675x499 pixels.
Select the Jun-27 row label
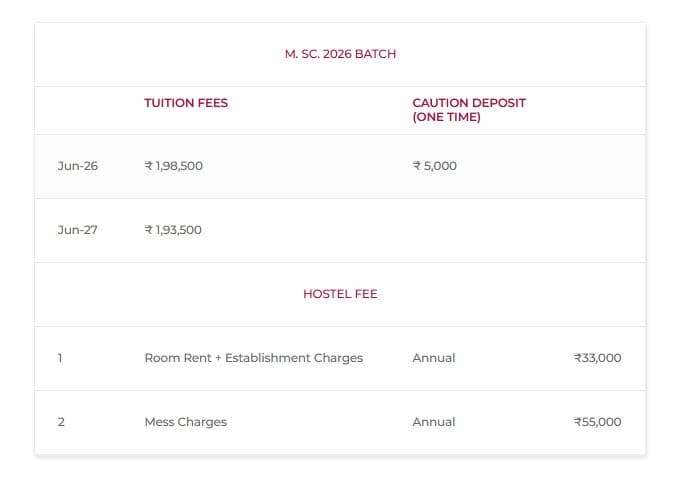coord(77,230)
